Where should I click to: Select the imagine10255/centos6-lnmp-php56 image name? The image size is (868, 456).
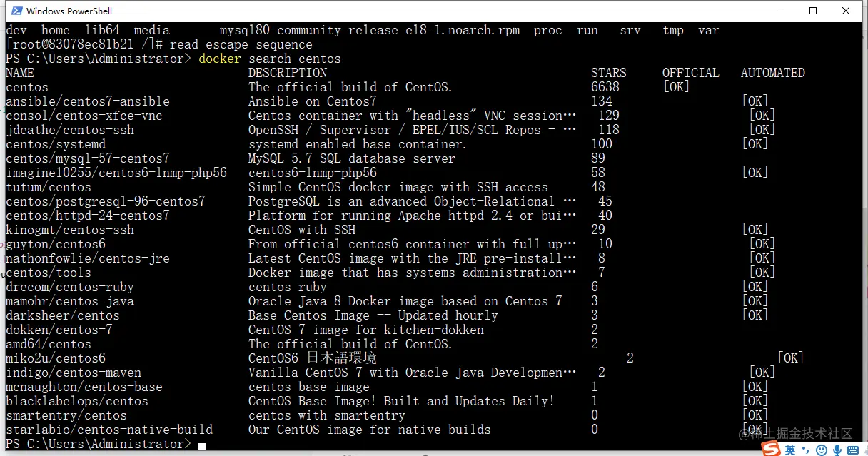pos(116,173)
